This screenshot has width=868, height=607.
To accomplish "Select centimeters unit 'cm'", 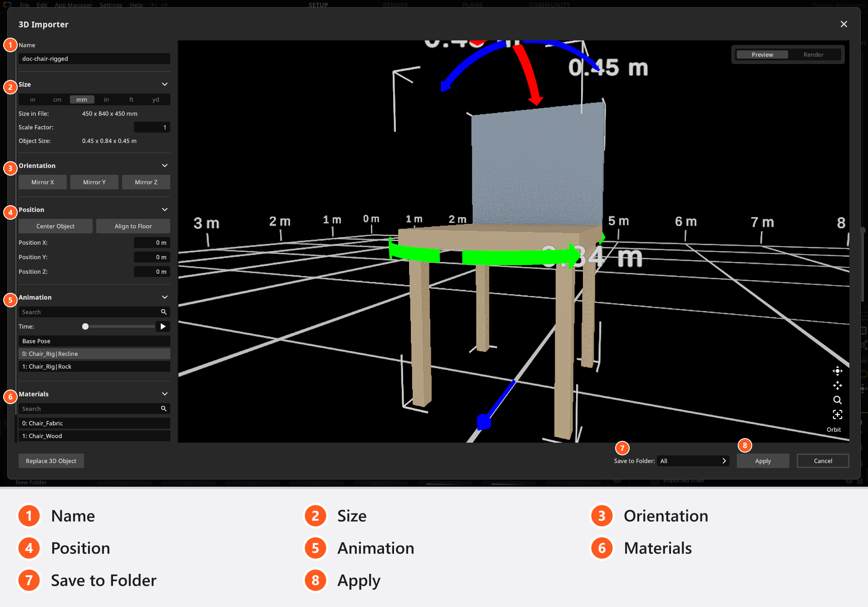I will (x=57, y=99).
